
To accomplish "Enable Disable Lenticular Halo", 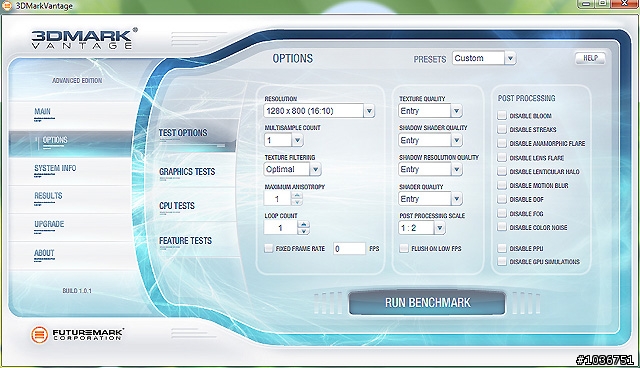I will pos(502,171).
